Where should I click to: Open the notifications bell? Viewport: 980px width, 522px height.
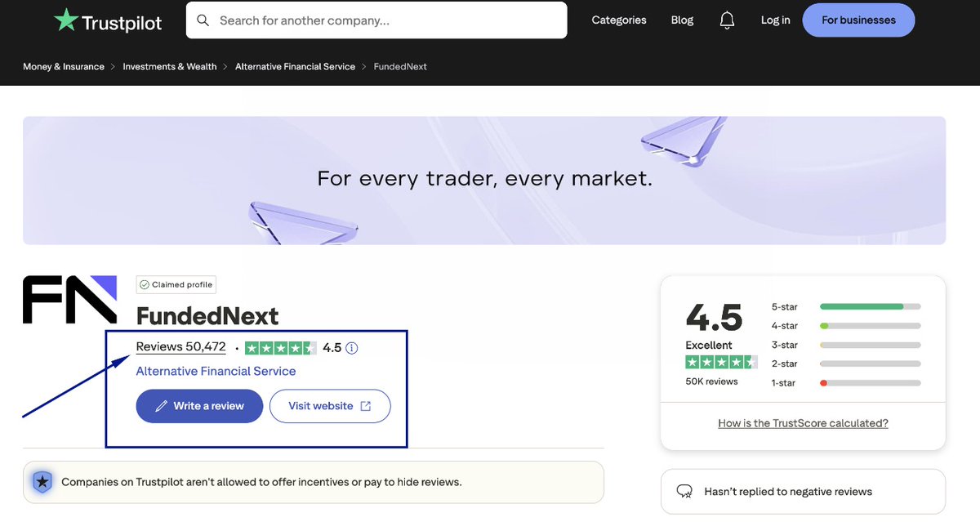tap(727, 20)
